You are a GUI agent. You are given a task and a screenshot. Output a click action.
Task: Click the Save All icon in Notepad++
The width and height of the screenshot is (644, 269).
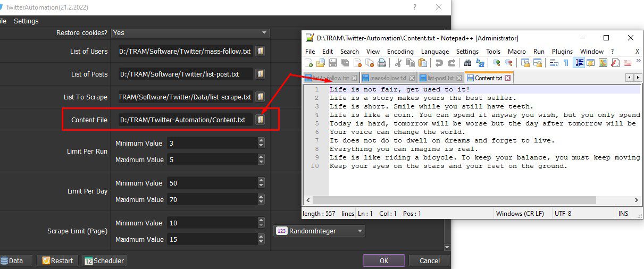point(345,63)
